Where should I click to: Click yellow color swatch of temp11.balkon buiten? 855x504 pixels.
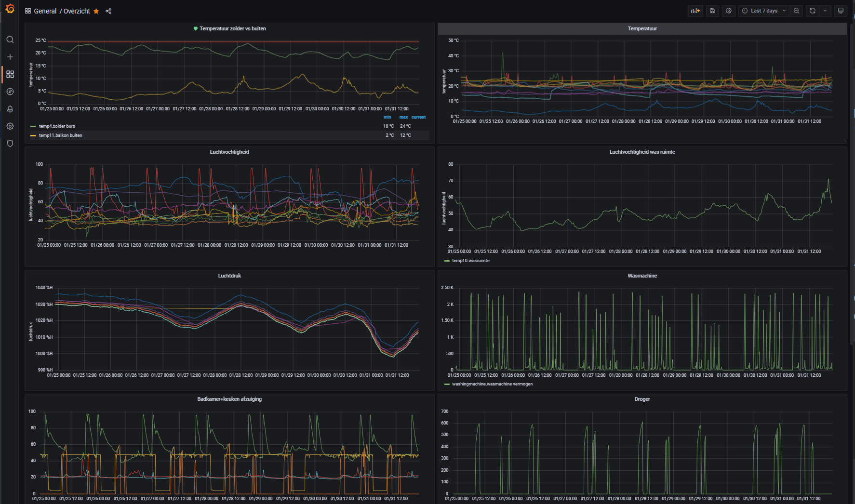33,135
